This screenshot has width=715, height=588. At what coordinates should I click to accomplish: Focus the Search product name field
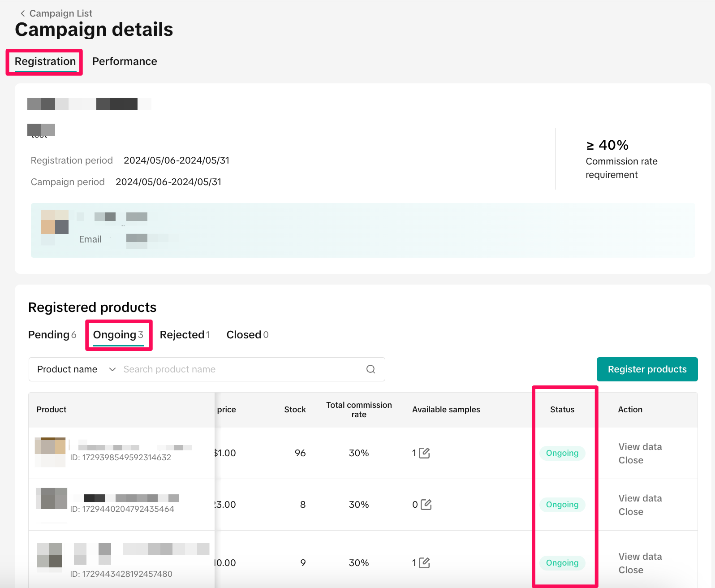point(240,369)
